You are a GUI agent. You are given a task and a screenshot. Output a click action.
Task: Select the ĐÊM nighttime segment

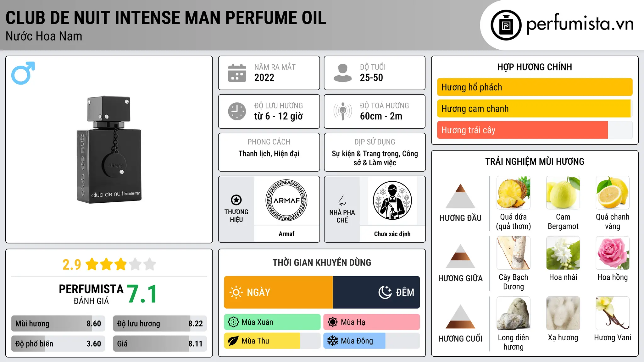point(376,292)
